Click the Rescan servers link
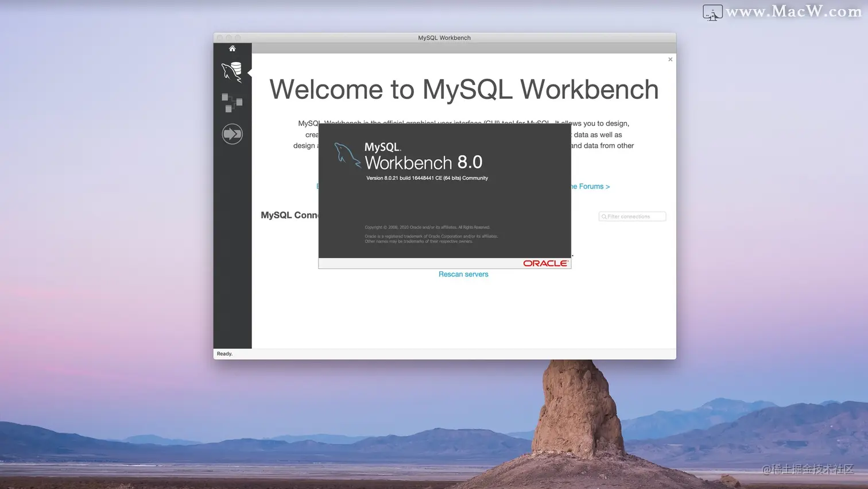The height and width of the screenshot is (489, 868). click(463, 274)
